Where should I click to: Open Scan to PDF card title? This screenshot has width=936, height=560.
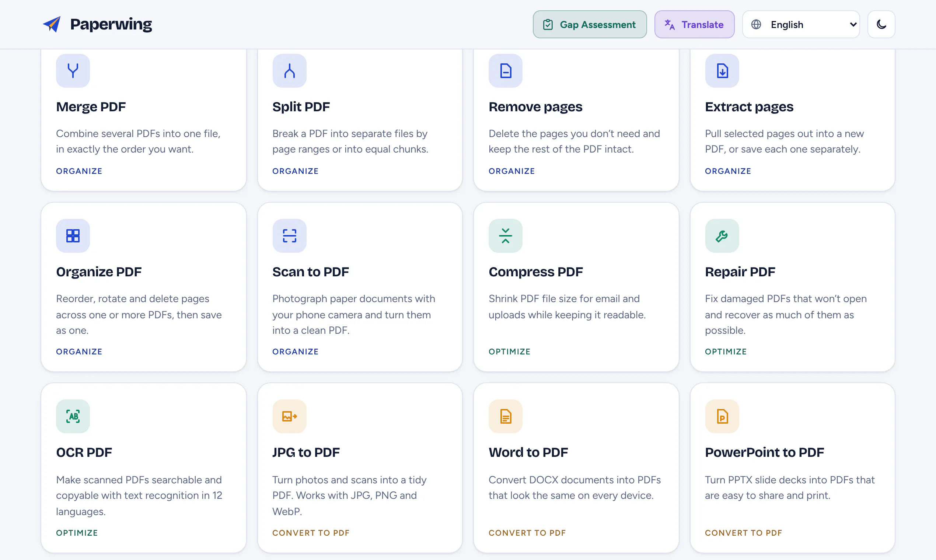pos(311,272)
